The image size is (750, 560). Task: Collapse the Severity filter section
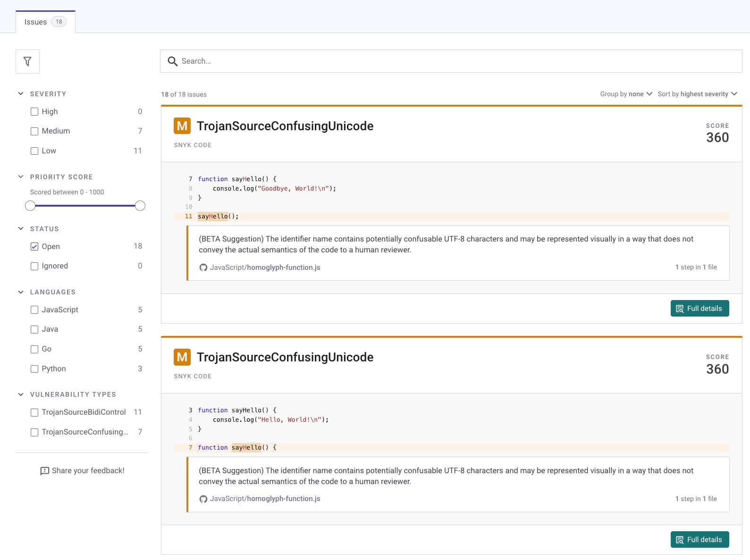tap(21, 93)
